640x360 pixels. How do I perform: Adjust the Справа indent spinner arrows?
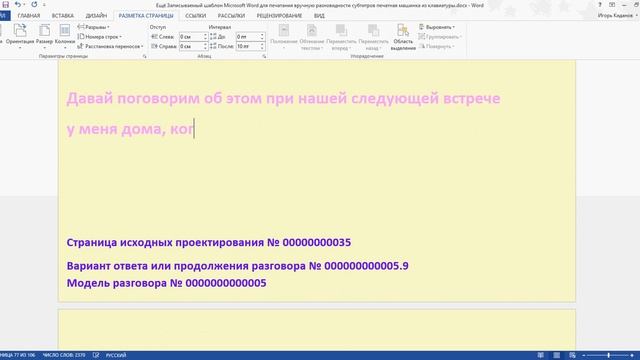pos(205,47)
